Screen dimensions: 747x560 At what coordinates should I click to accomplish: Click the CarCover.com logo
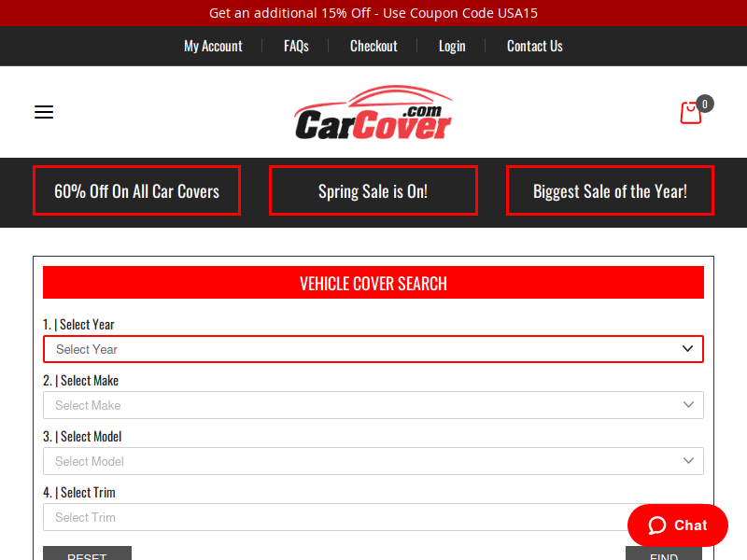373,112
